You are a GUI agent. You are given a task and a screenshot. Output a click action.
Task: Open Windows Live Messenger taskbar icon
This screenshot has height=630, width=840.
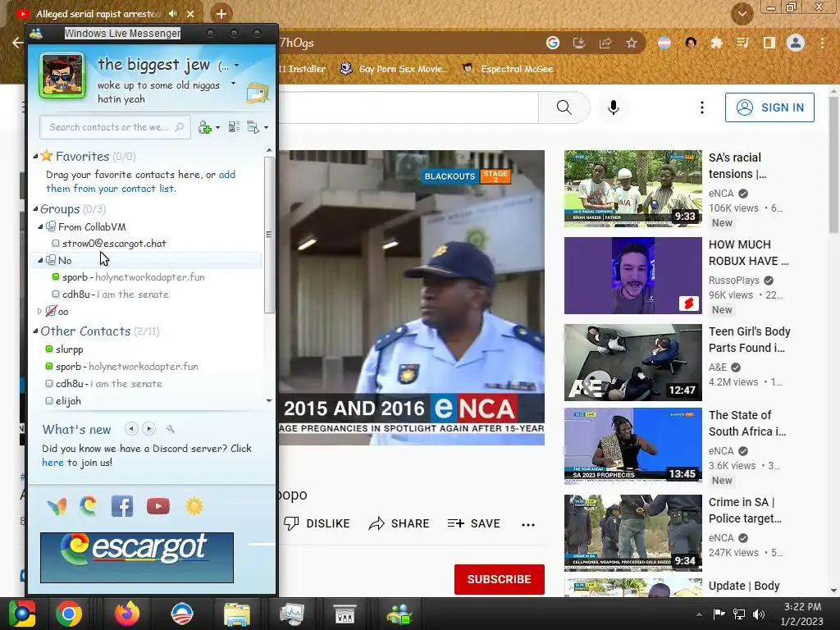click(x=399, y=614)
